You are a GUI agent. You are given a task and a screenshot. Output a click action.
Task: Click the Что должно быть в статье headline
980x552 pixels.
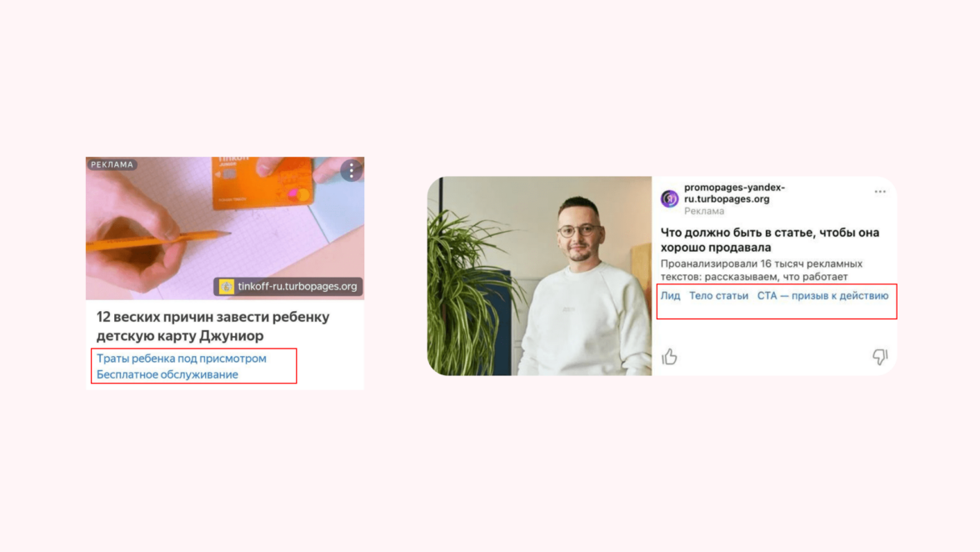tap(770, 239)
